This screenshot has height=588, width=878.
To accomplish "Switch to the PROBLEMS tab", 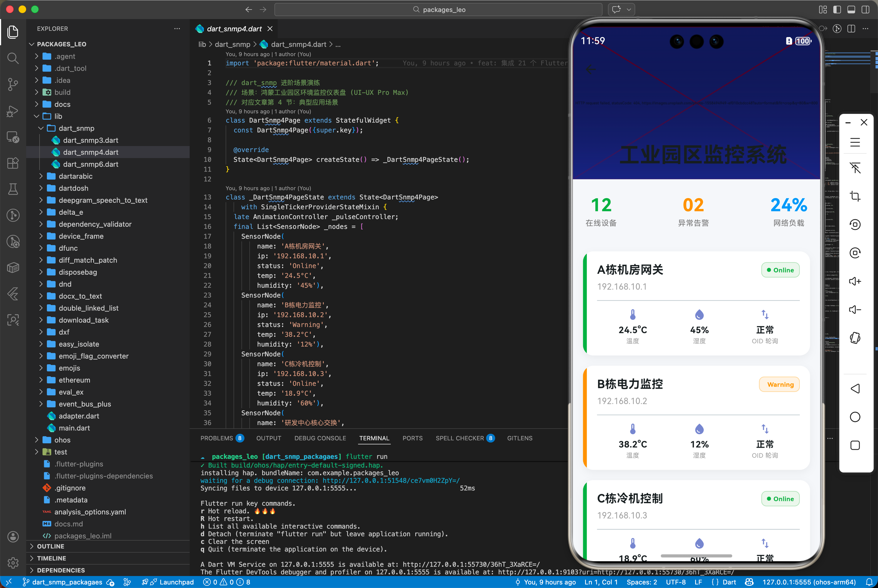I will tap(217, 438).
